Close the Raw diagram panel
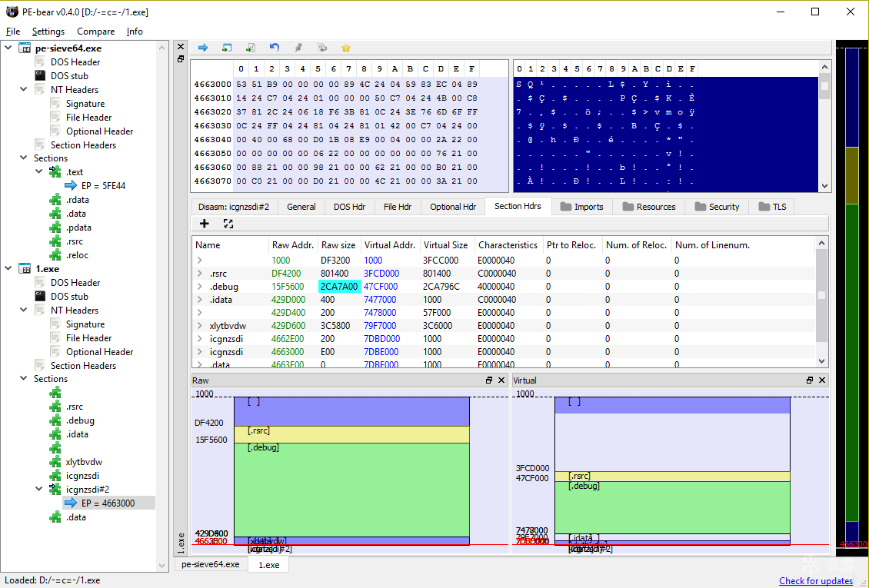Image resolution: width=869 pixels, height=588 pixels. [501, 380]
